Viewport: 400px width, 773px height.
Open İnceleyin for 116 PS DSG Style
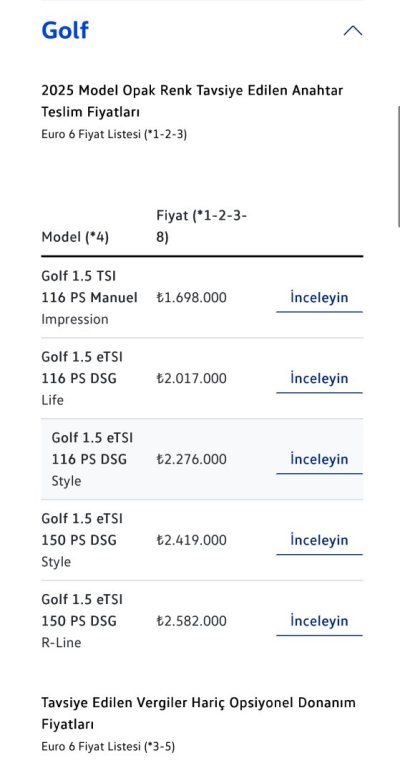click(319, 459)
